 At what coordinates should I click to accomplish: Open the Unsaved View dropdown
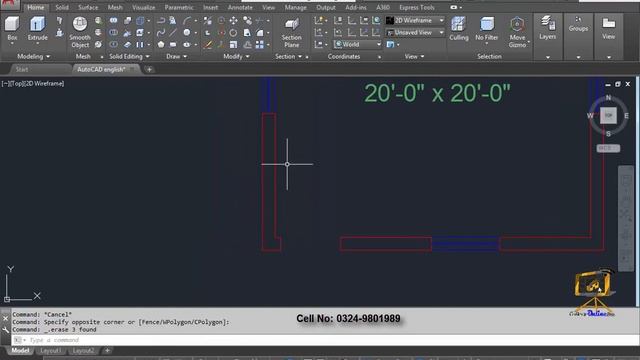pos(415,32)
